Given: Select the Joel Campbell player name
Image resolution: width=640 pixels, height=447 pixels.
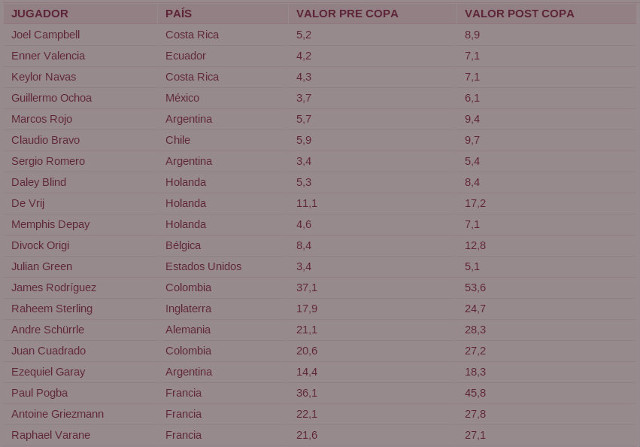Looking at the screenshot, I should [x=45, y=34].
